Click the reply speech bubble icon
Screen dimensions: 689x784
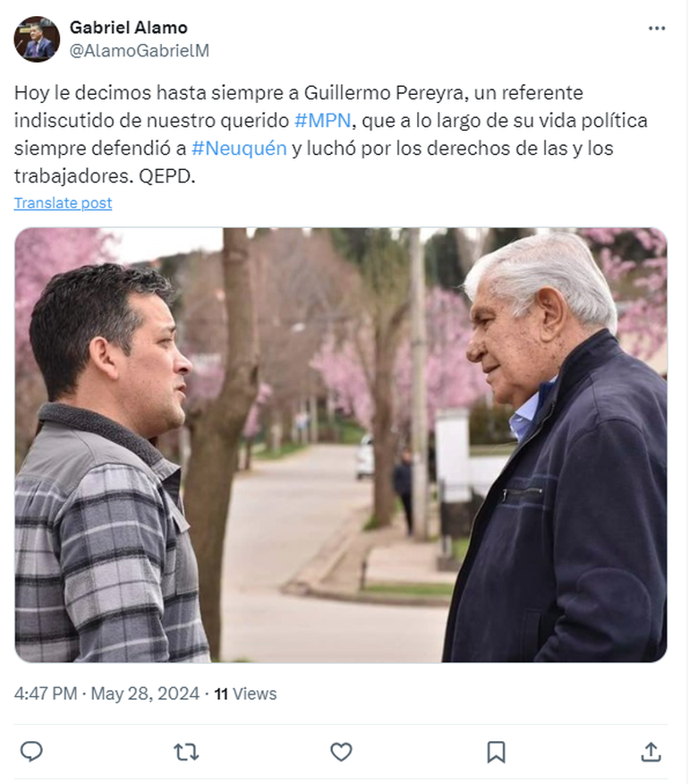pos(31,752)
